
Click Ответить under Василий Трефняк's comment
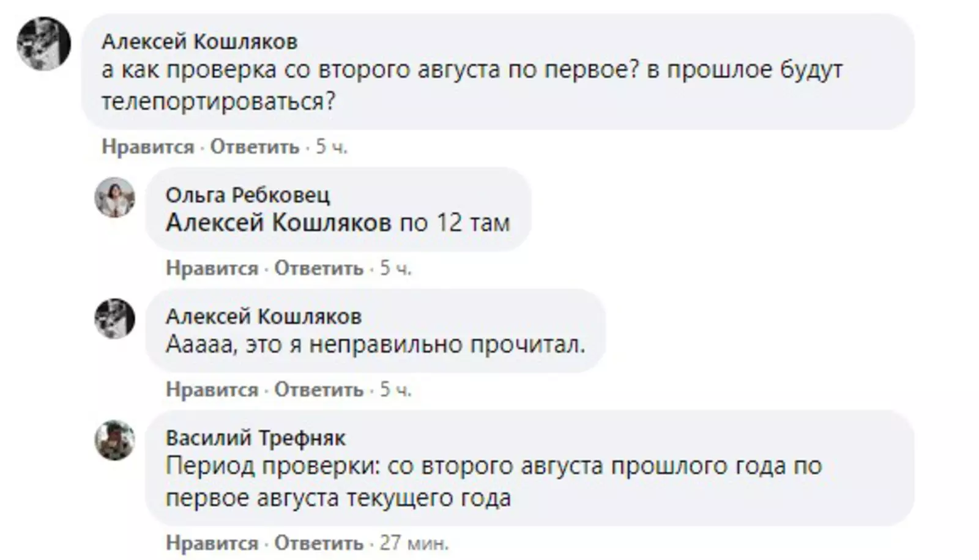pos(318,543)
